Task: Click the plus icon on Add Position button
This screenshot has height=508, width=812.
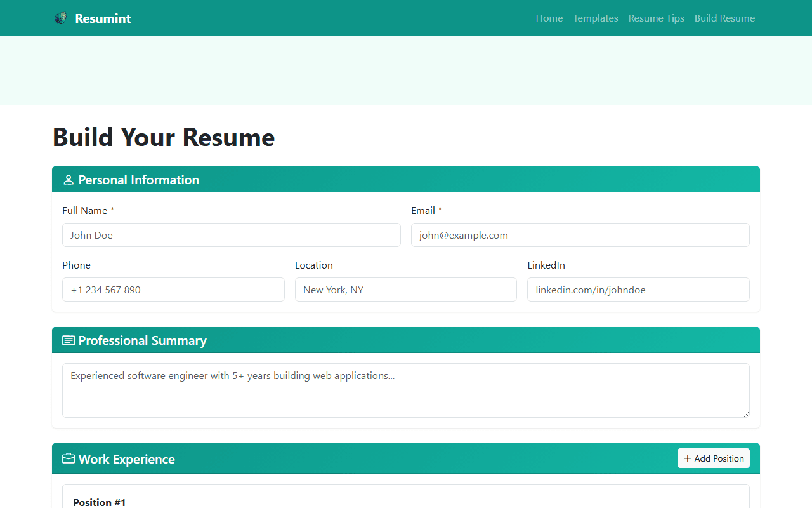Action: (688, 458)
